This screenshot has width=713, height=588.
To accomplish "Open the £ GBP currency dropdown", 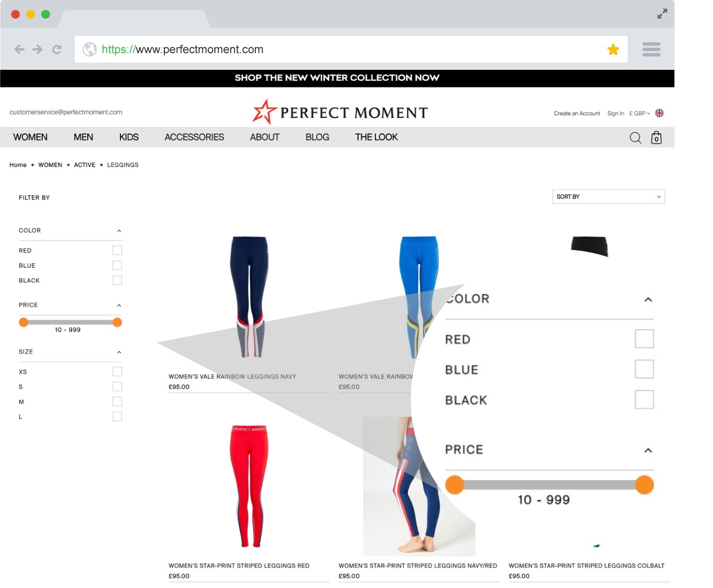I will pyautogui.click(x=640, y=113).
